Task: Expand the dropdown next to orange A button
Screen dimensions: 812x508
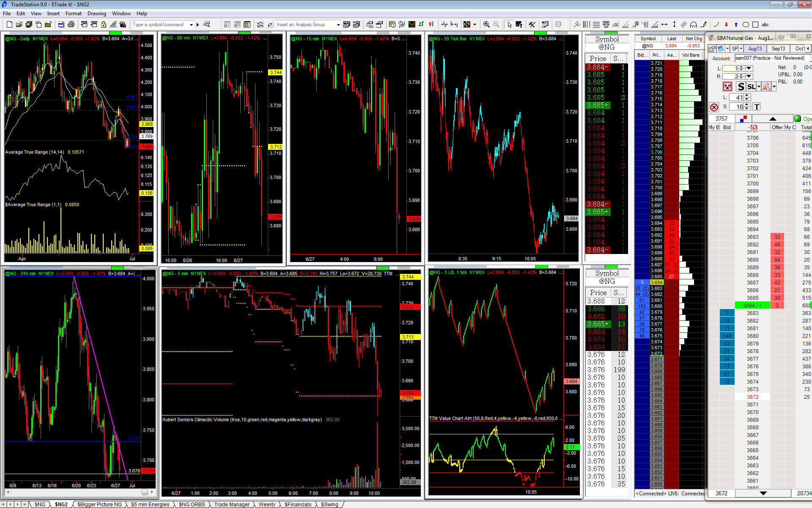Action: (x=774, y=87)
